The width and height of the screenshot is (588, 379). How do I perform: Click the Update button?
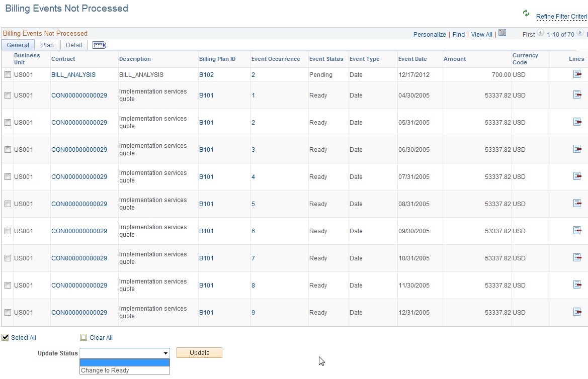[x=199, y=352]
